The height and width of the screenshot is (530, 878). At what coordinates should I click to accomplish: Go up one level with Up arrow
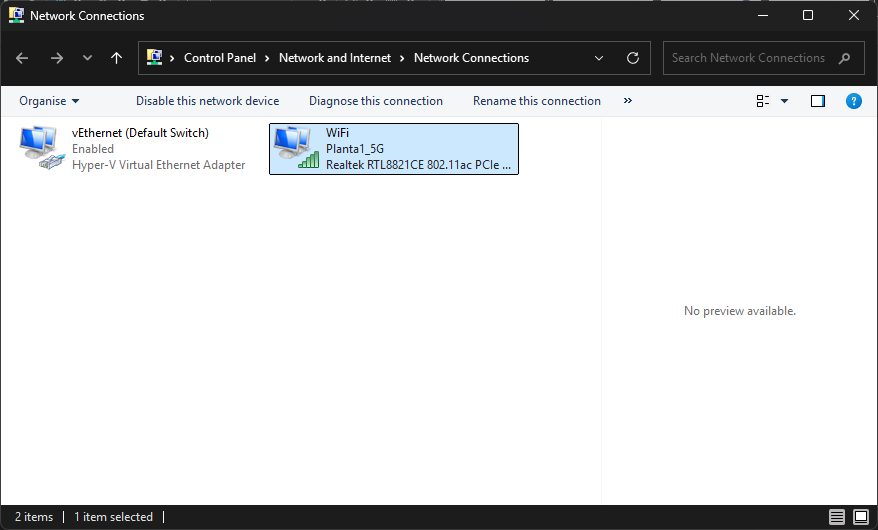[x=116, y=58]
